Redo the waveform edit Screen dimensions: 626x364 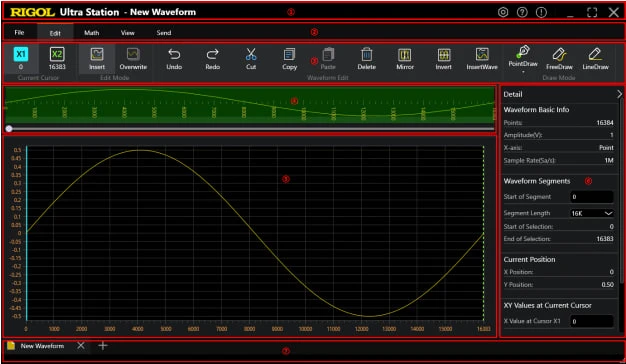(212, 59)
